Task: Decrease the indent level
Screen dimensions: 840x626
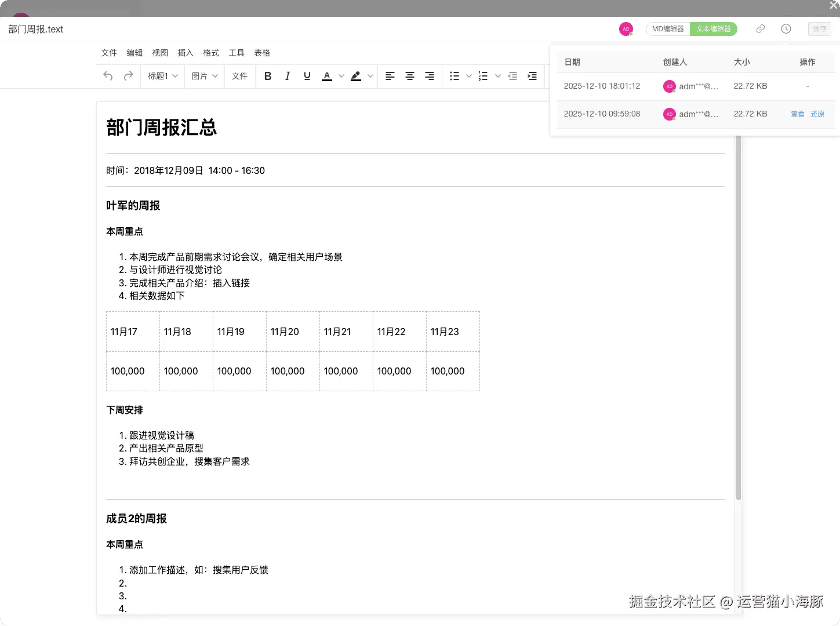Action: click(512, 76)
